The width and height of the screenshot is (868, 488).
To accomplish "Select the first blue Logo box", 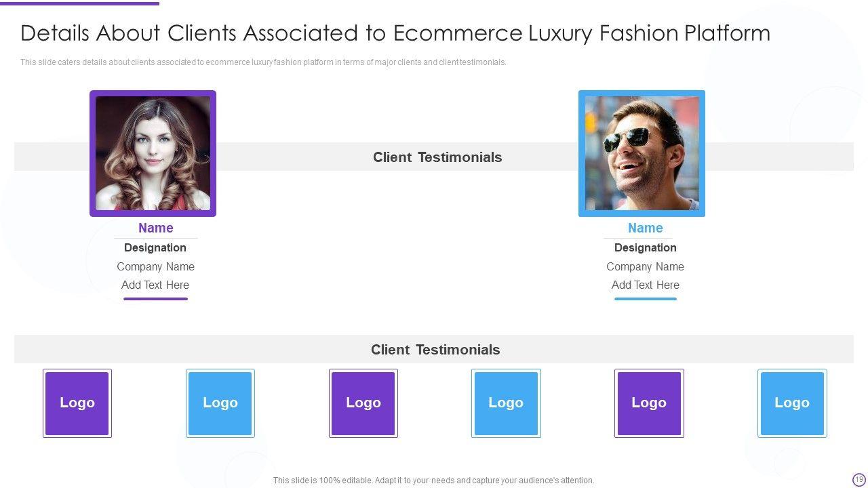I will point(220,403).
